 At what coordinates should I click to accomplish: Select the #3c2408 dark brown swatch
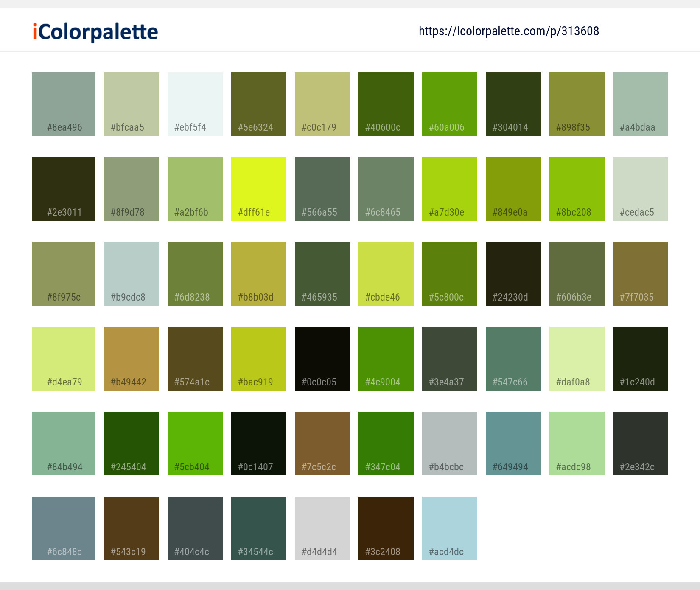[386, 528]
